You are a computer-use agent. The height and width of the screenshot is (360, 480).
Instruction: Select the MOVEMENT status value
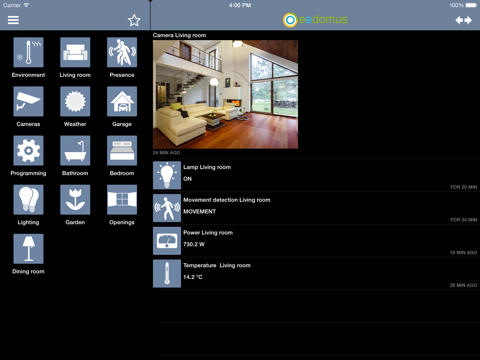199,211
